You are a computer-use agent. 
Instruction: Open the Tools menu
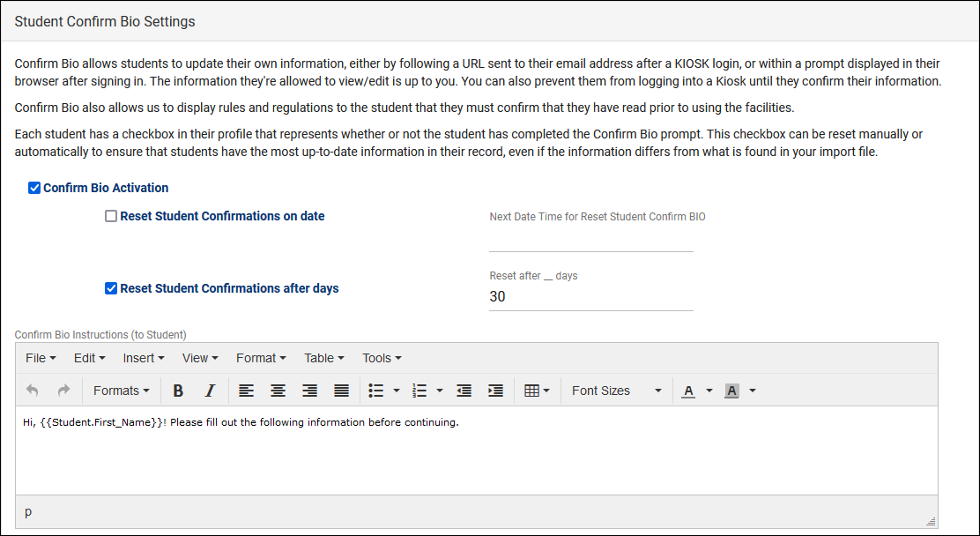tap(382, 359)
